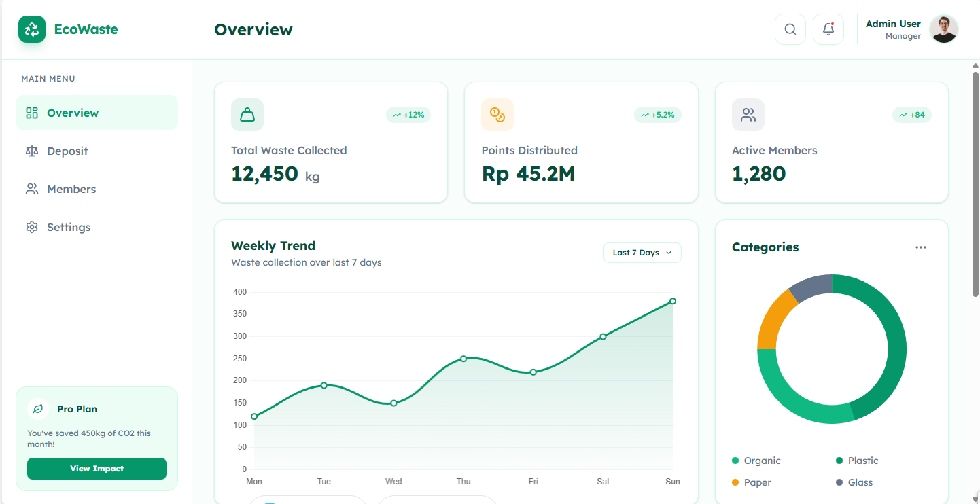Open notifications via the bell icon

(828, 29)
